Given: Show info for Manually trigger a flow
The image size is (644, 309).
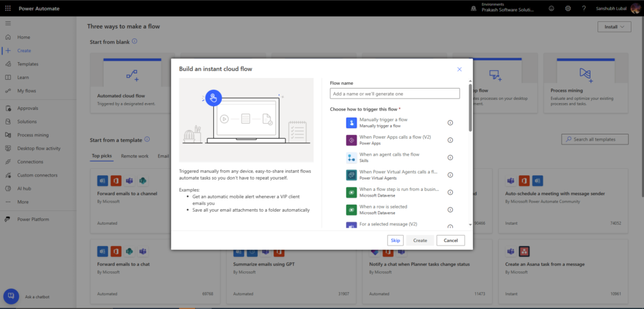Looking at the screenshot, I should coord(450,122).
